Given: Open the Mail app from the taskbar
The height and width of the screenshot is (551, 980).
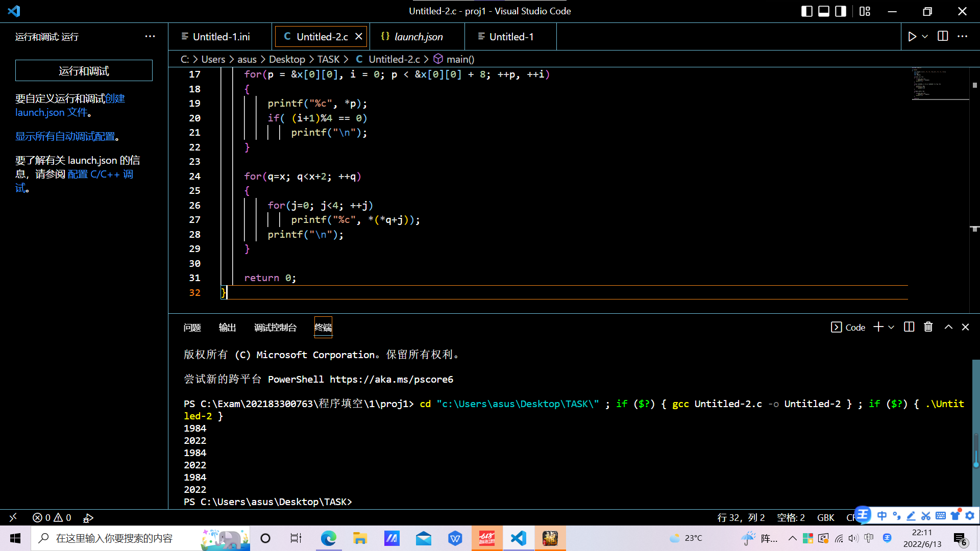Looking at the screenshot, I should click(424, 538).
